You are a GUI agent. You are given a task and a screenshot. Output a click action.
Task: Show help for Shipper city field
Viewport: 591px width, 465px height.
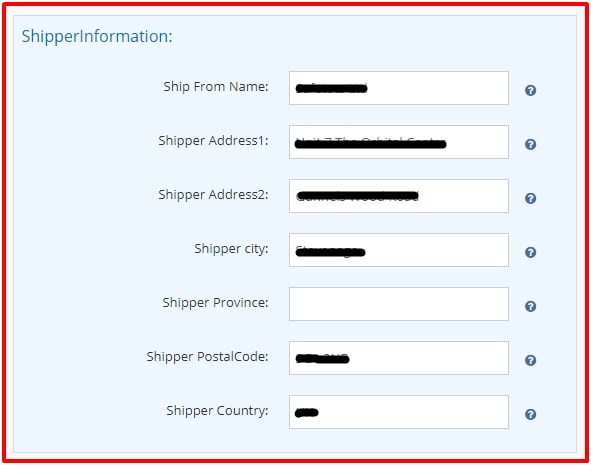530,252
